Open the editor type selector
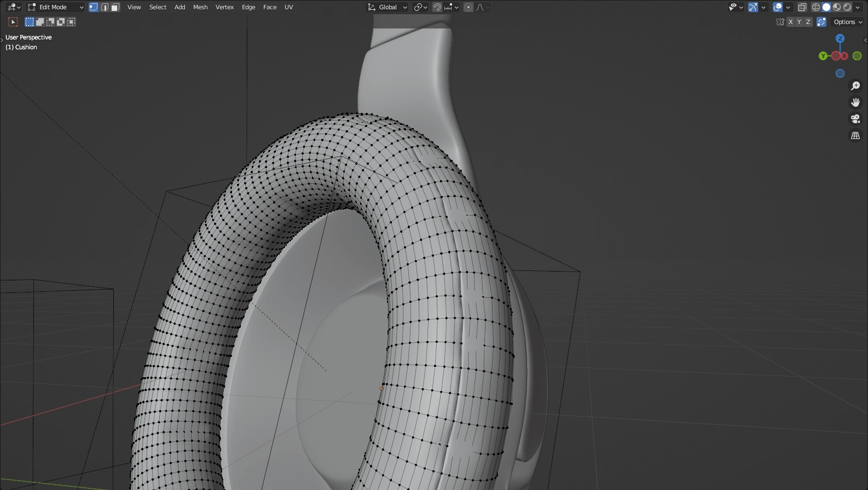The height and width of the screenshot is (490, 868). [x=14, y=7]
